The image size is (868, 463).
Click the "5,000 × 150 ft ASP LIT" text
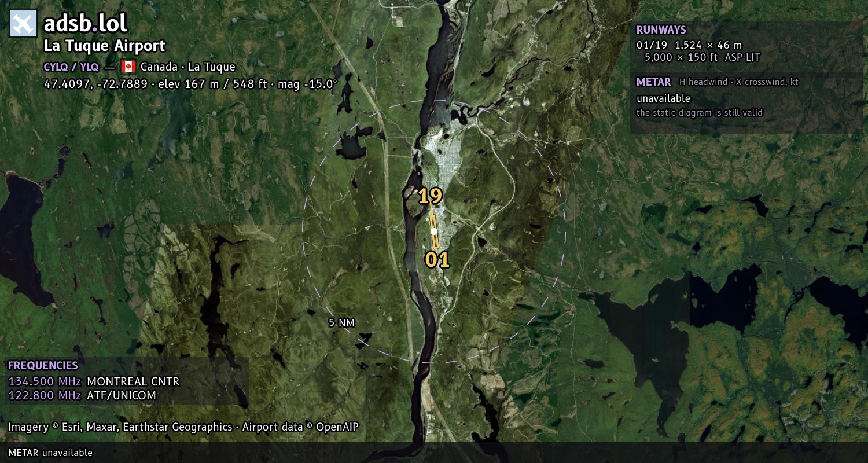point(702,57)
